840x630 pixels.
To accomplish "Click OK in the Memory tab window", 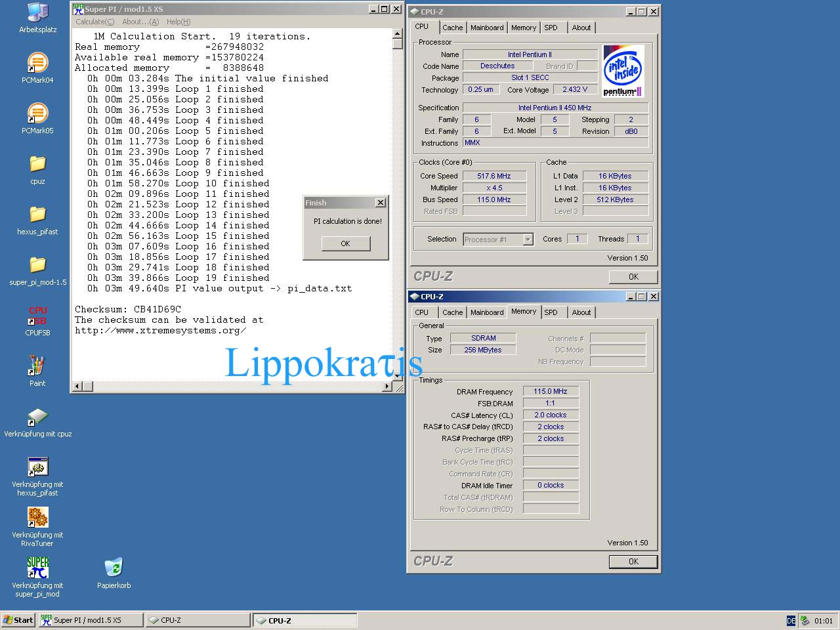I will (633, 562).
